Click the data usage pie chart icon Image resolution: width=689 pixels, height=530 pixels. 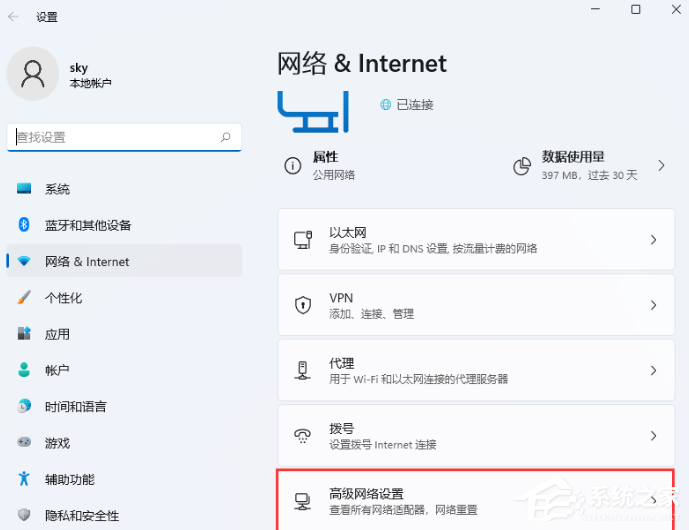(x=522, y=165)
